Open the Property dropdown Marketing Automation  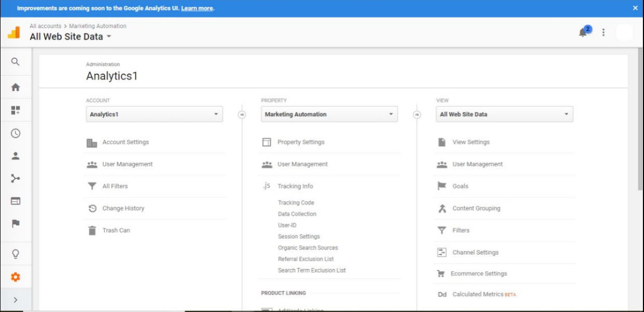(329, 114)
